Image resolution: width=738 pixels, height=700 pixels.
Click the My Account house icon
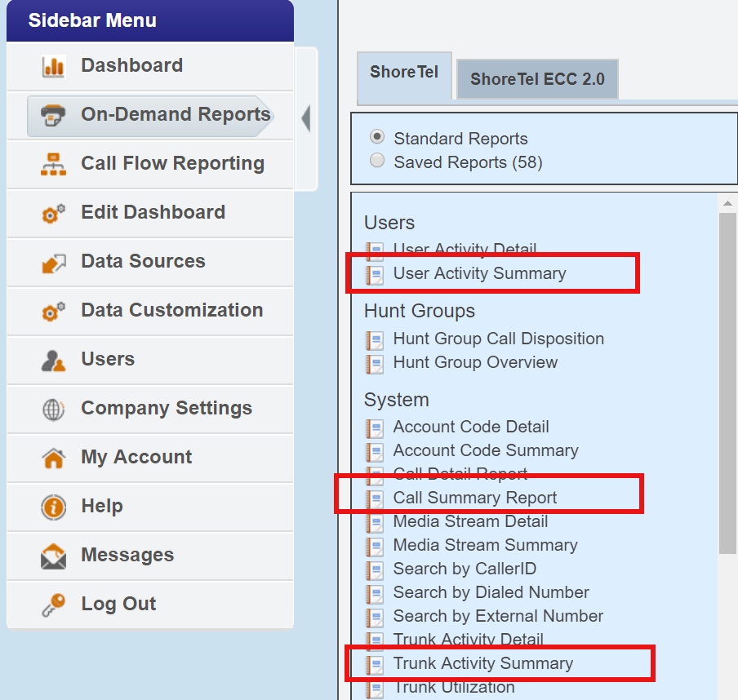[x=53, y=459]
